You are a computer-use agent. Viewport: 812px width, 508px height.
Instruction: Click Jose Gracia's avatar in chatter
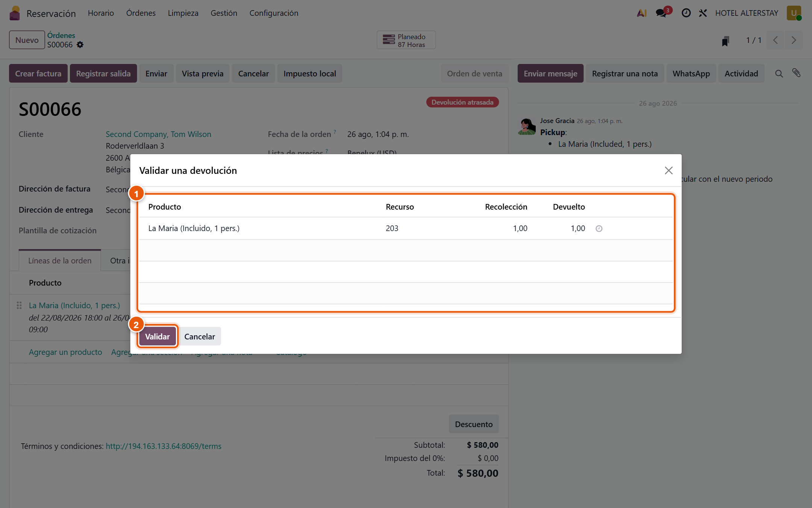pos(527,126)
